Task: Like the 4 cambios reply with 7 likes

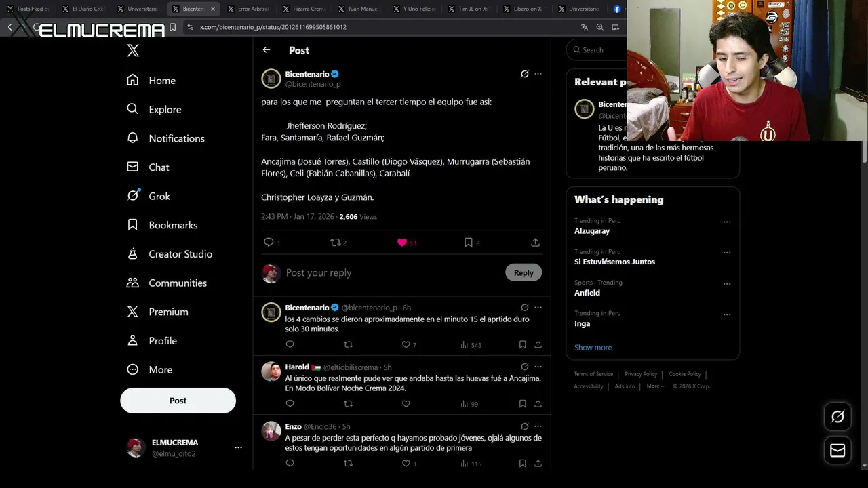Action: click(x=409, y=345)
